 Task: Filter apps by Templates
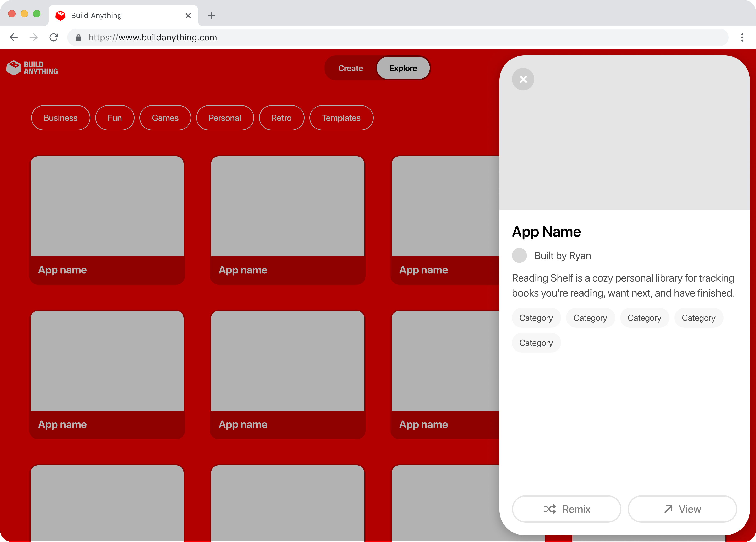point(341,118)
